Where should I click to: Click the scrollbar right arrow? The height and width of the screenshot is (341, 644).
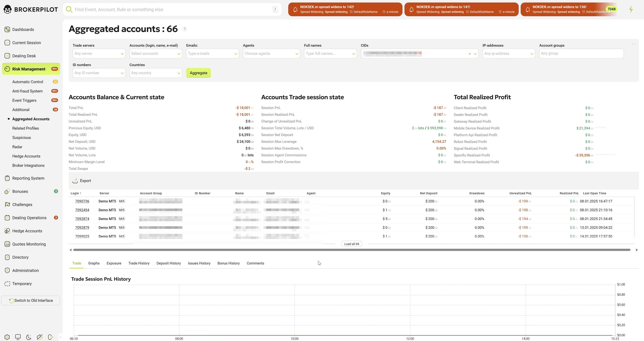[637, 250]
